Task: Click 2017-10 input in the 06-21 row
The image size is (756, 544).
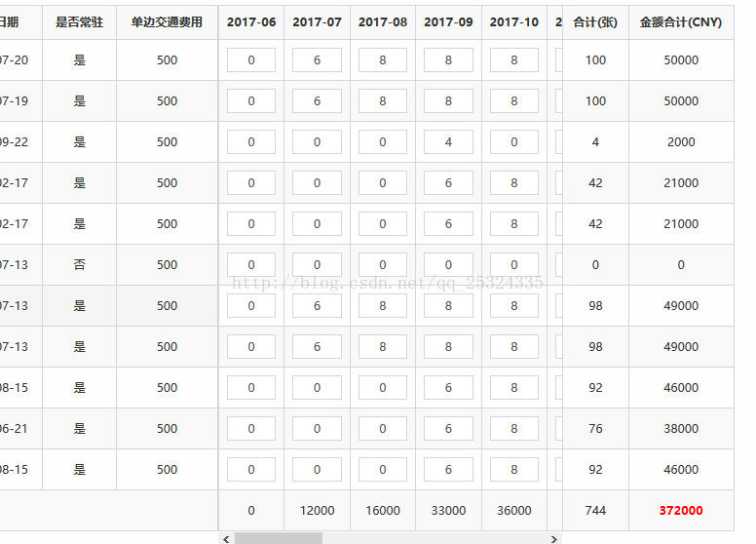Action: click(514, 429)
